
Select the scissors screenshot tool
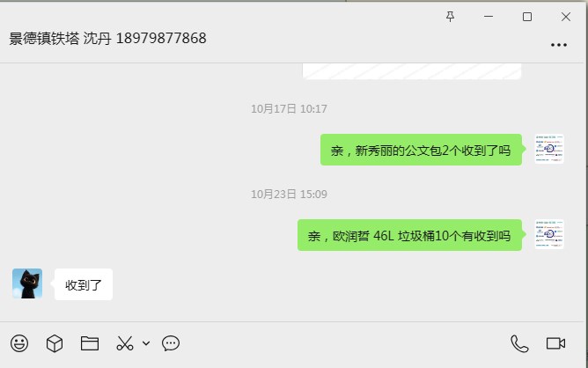click(125, 343)
